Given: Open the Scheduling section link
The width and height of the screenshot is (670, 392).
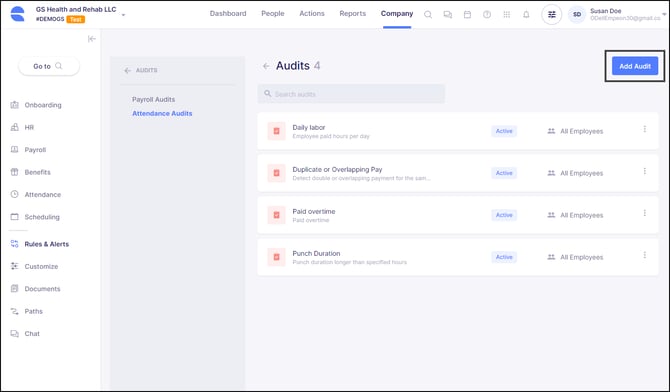Looking at the screenshot, I should (x=42, y=217).
